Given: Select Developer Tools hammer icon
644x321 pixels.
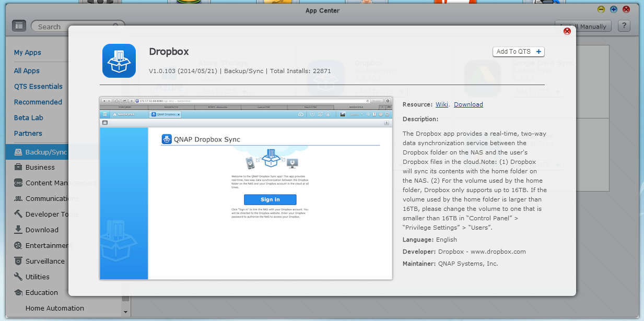Looking at the screenshot, I should (18, 214).
